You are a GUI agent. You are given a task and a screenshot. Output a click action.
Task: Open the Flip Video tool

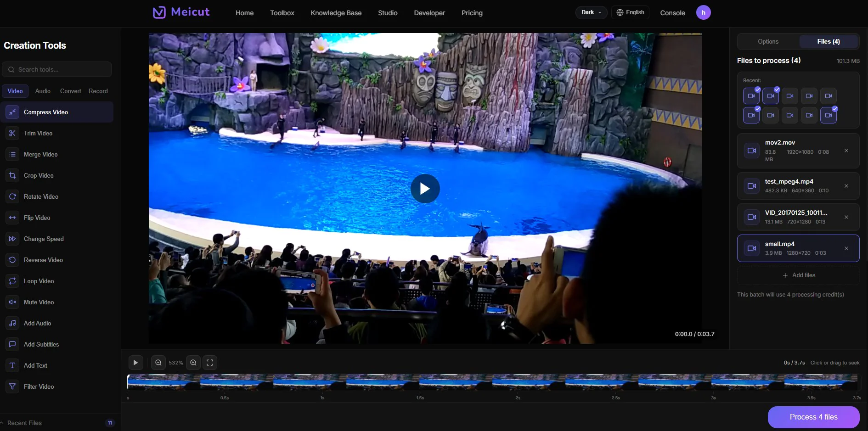(57, 218)
